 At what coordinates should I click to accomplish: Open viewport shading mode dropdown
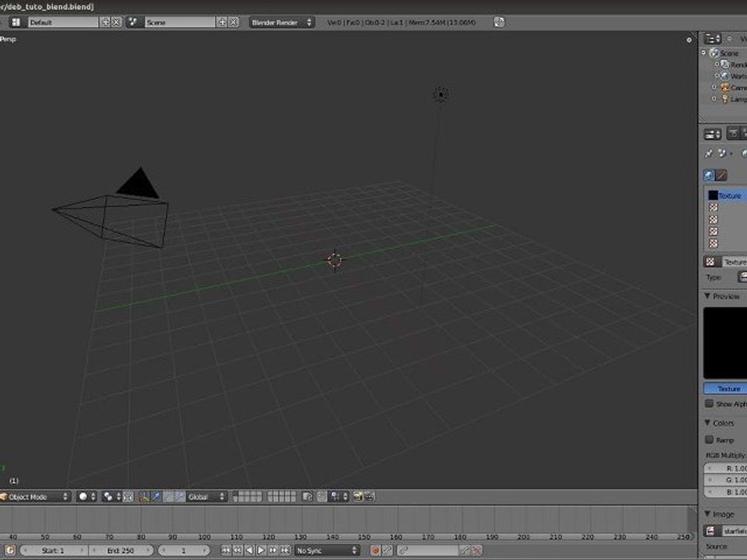click(86, 497)
